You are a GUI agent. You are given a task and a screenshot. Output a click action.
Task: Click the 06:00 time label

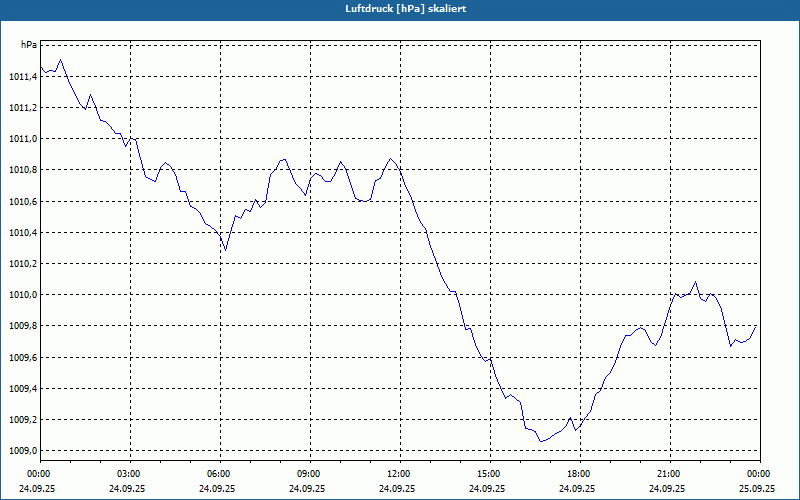click(x=220, y=474)
